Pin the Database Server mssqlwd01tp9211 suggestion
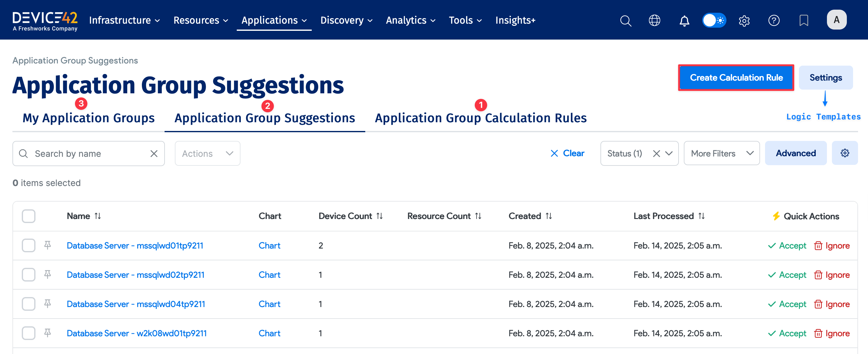 [47, 245]
